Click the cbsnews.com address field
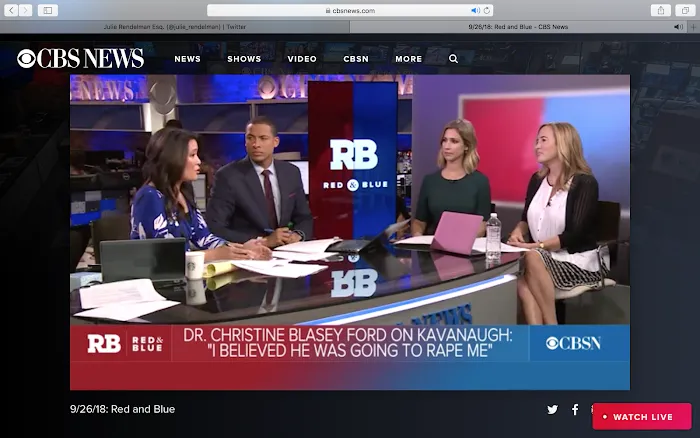 coord(350,10)
